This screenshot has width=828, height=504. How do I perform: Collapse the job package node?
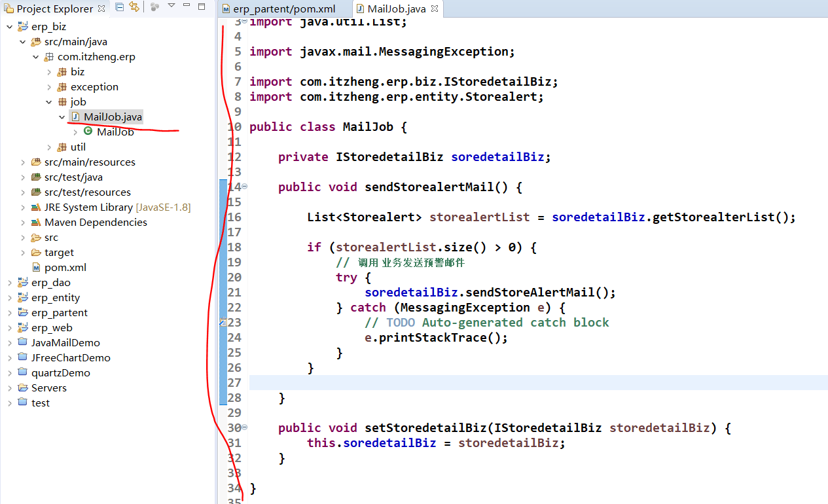(48, 101)
